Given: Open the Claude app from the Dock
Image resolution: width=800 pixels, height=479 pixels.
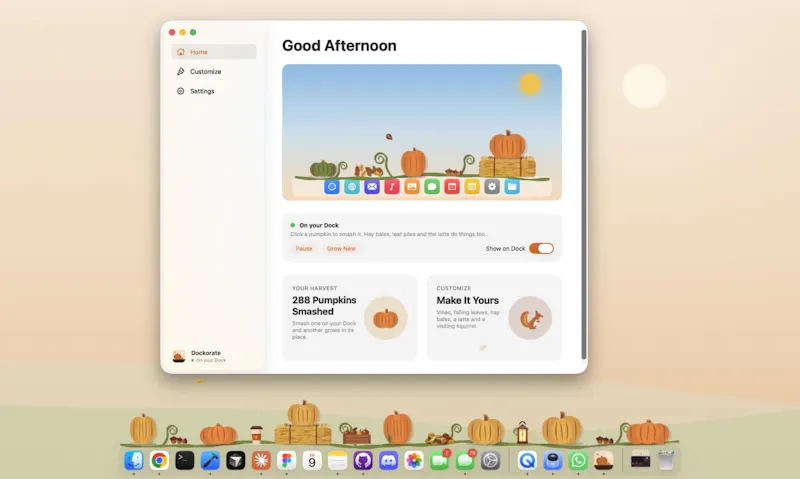Looking at the screenshot, I should (261, 461).
